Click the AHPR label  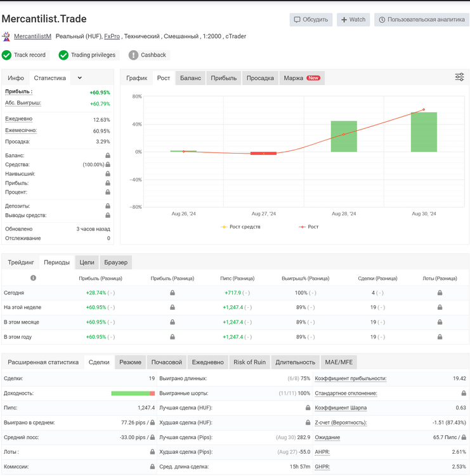point(322,452)
